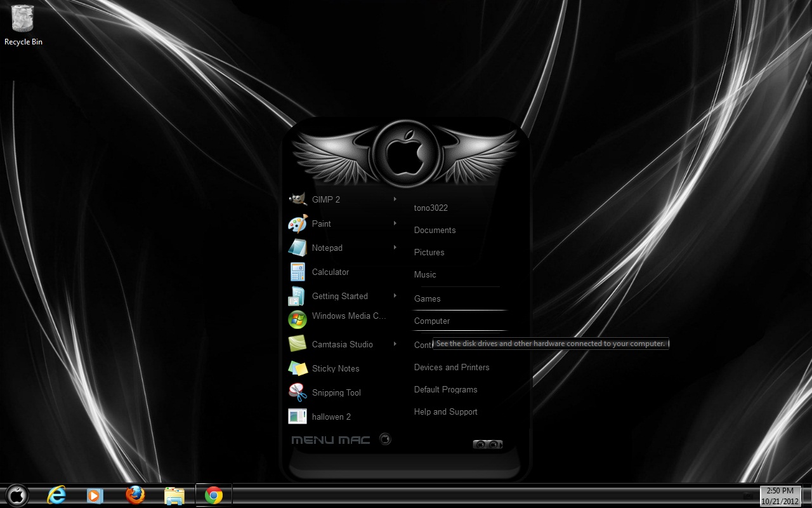Launch GIMP 2 from the start menu

[x=326, y=199]
